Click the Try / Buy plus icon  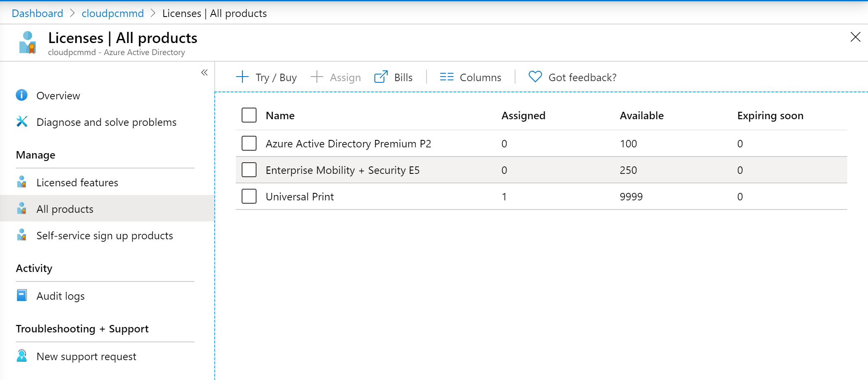pos(242,77)
